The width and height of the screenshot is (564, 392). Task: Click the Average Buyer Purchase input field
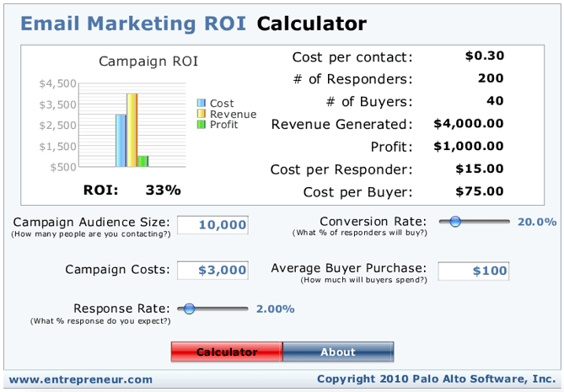[x=473, y=271]
